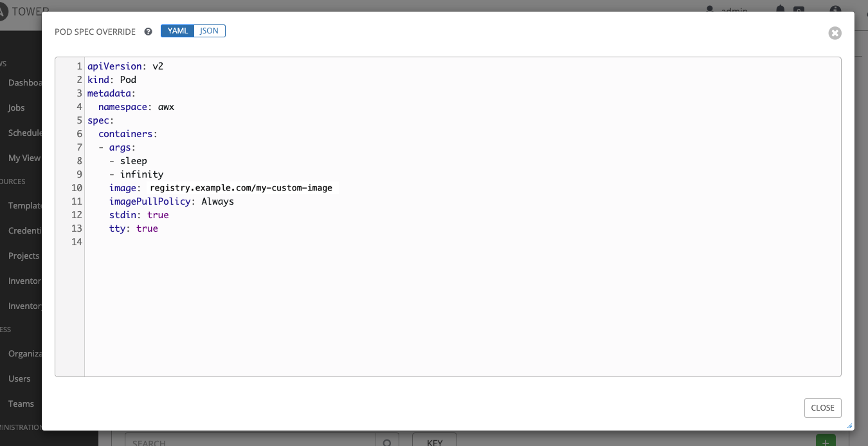Open Users in the background sidebar
The image size is (868, 446).
click(19, 378)
